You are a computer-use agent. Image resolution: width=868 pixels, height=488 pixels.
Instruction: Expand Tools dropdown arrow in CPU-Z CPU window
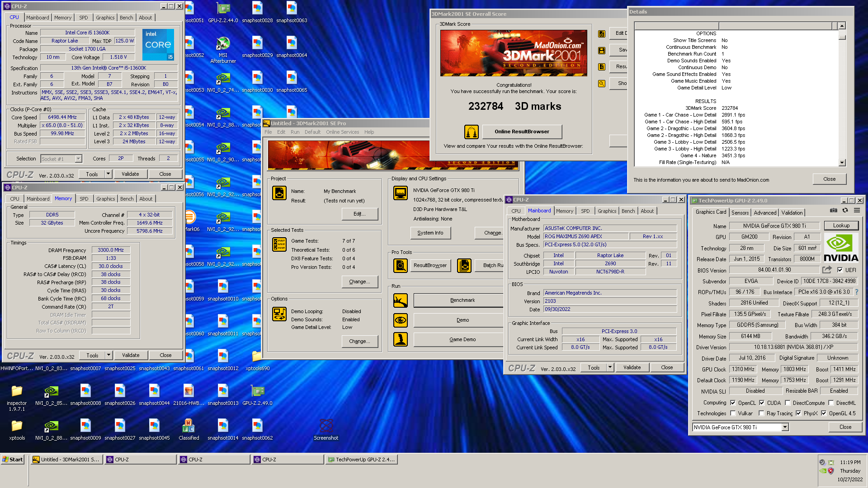[108, 174]
